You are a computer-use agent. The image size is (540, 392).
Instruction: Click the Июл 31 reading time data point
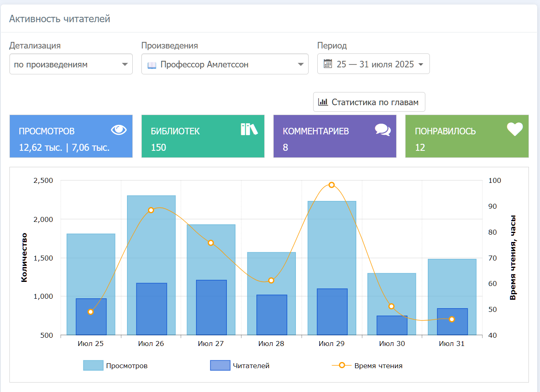click(x=452, y=319)
